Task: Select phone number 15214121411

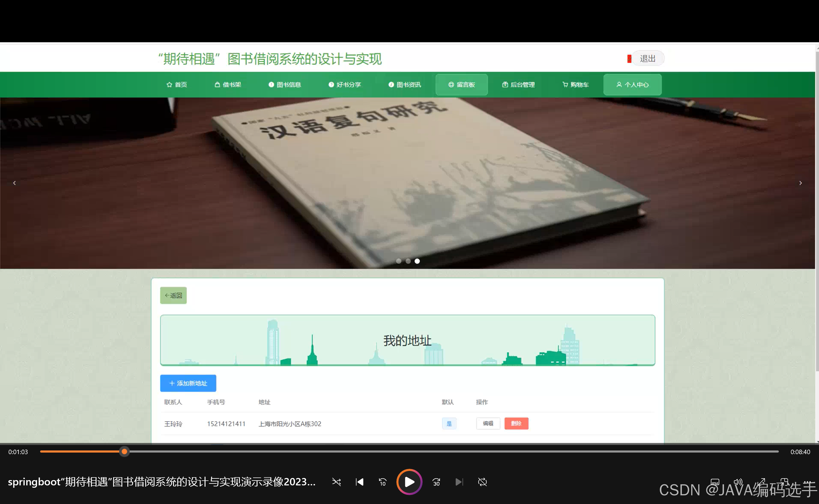Action: pos(226,424)
